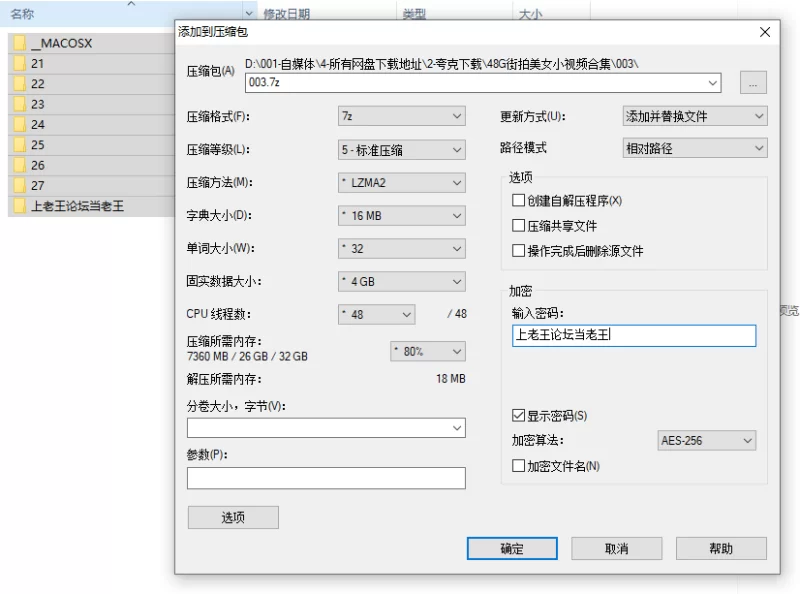Close the 添加到压缩包 dialog

click(765, 32)
